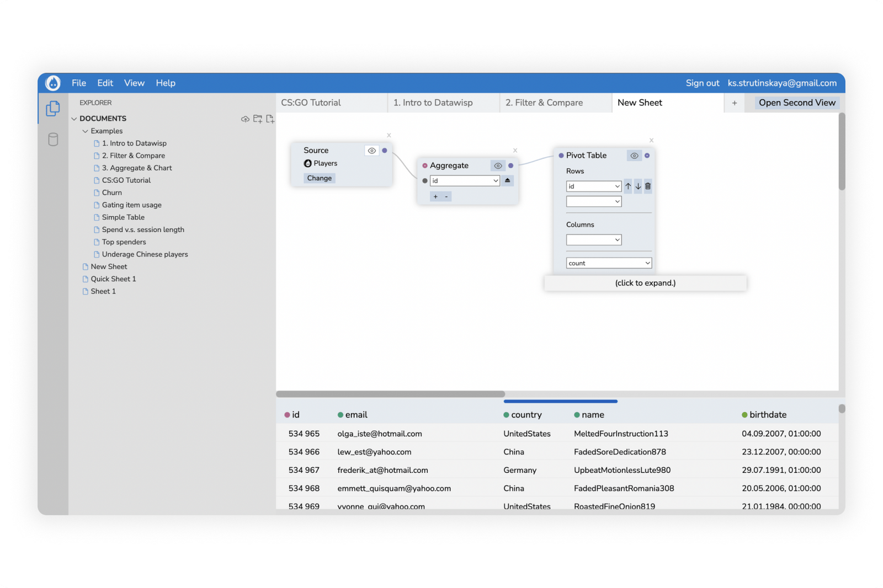Create a new document using the file-plus icon
This screenshot has height=588, width=883.
coord(270,119)
